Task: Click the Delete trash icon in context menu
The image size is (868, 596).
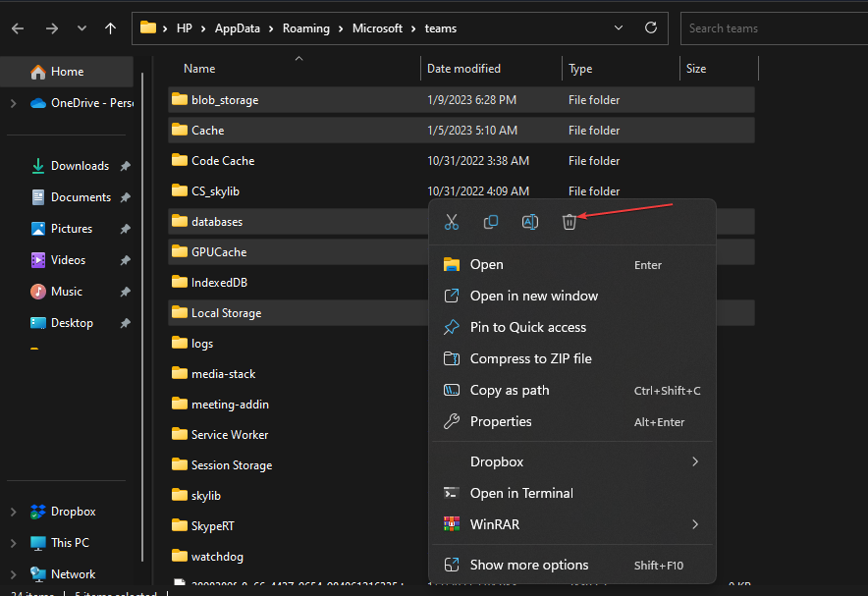Action: click(x=570, y=222)
